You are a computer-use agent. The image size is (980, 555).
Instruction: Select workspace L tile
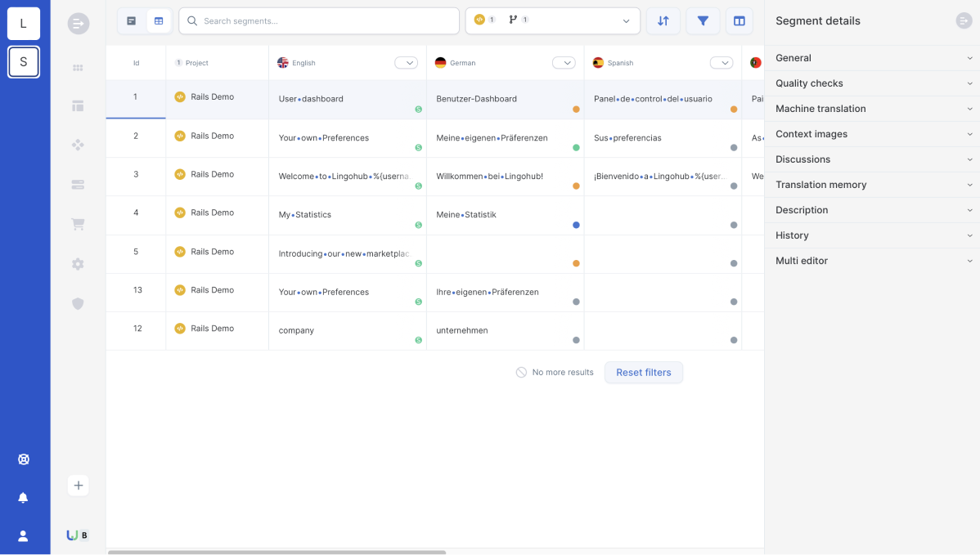click(x=24, y=24)
